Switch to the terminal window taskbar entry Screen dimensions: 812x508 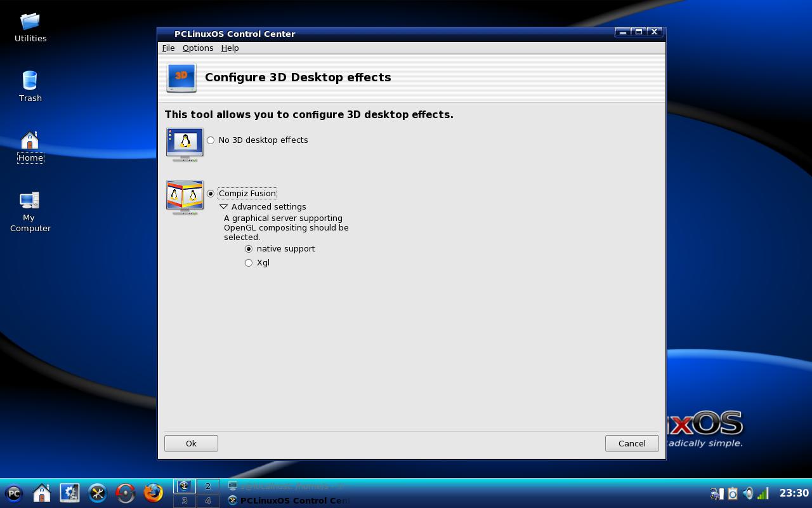[288, 486]
